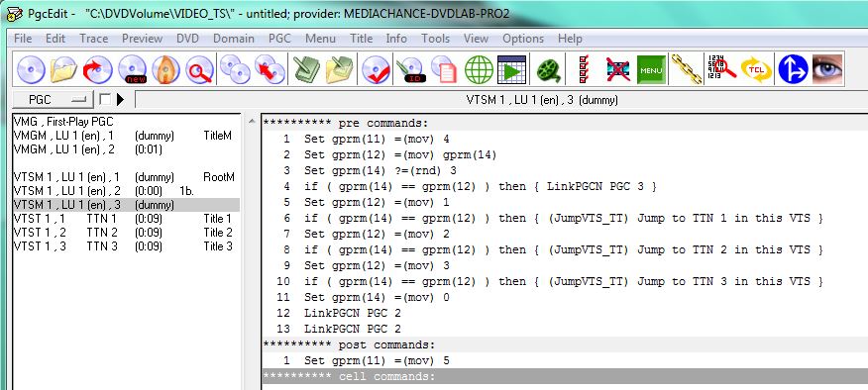Click the globe icon in toolbar
This screenshot has height=390, width=868.
tap(479, 70)
